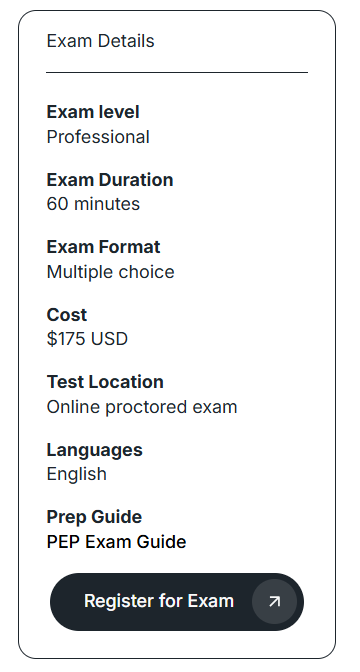Open the PEP Exam Guide link

tap(116, 542)
